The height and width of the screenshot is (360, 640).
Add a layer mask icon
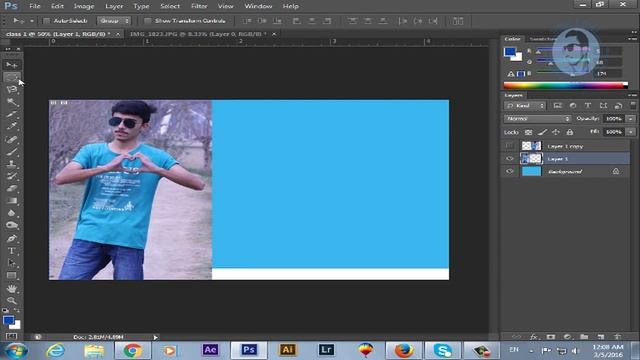tap(551, 337)
